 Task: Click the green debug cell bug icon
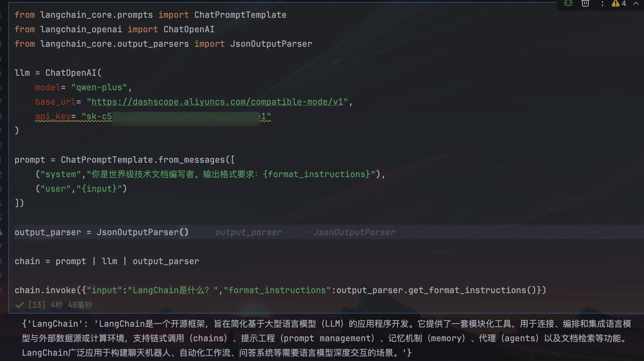tap(568, 3)
